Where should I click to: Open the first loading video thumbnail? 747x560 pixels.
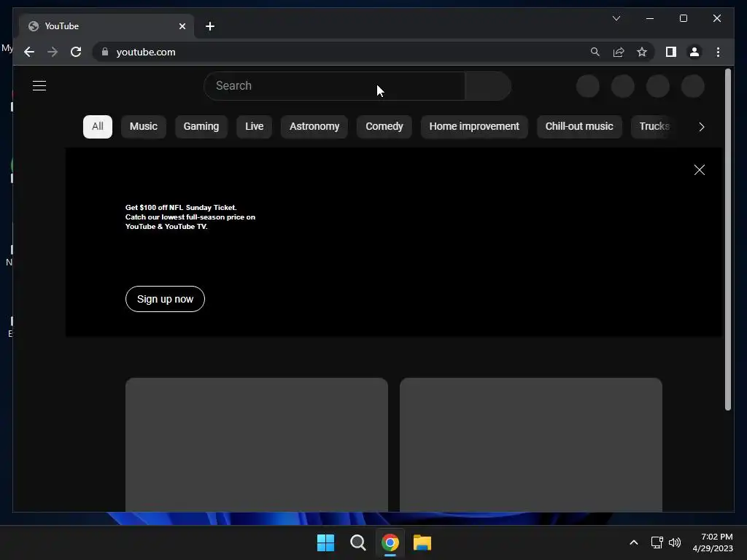pyautogui.click(x=257, y=445)
